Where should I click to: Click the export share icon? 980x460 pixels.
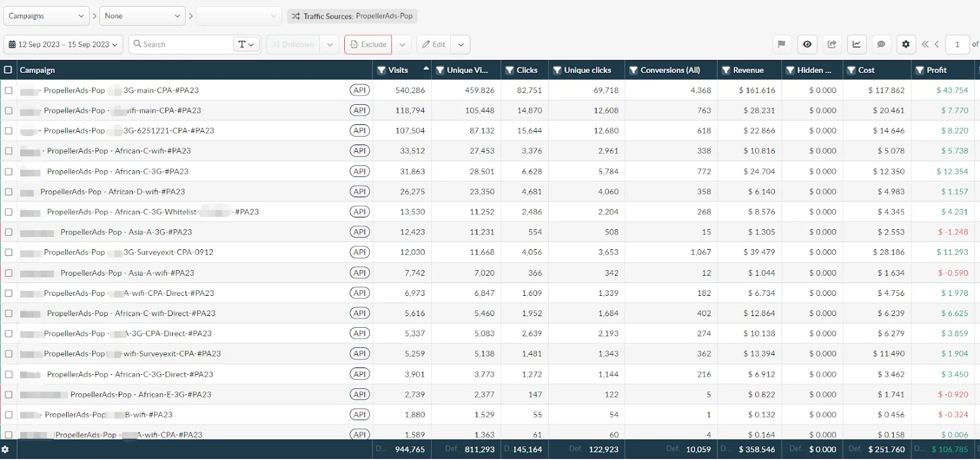point(832,44)
